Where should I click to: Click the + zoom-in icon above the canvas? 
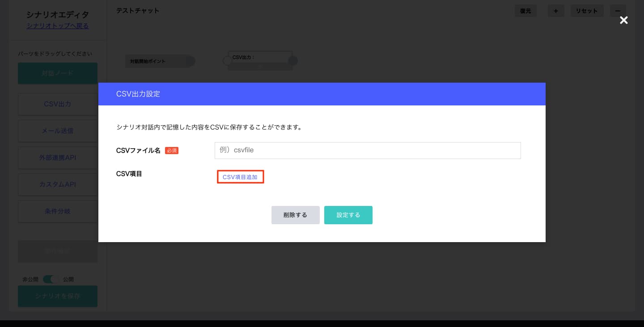click(556, 11)
